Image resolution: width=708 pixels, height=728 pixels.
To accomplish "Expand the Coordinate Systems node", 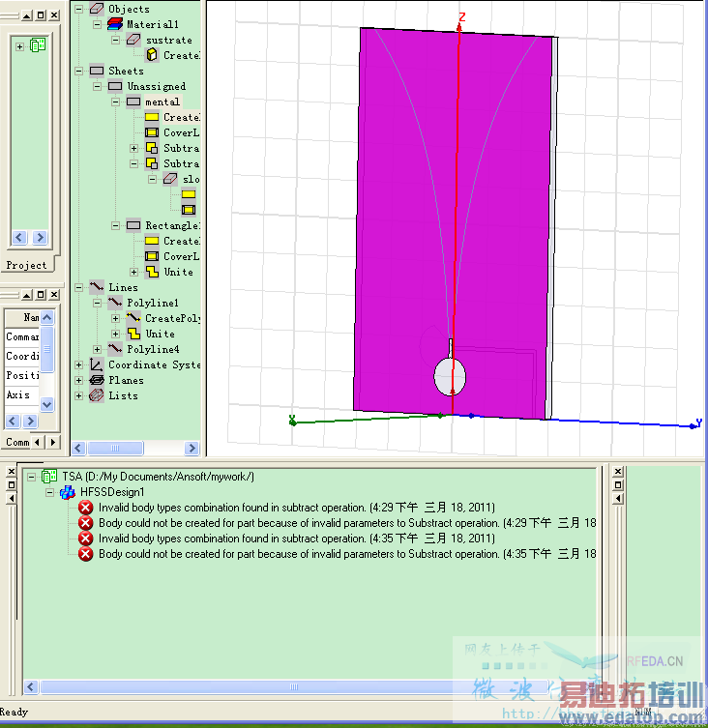I will [79, 364].
